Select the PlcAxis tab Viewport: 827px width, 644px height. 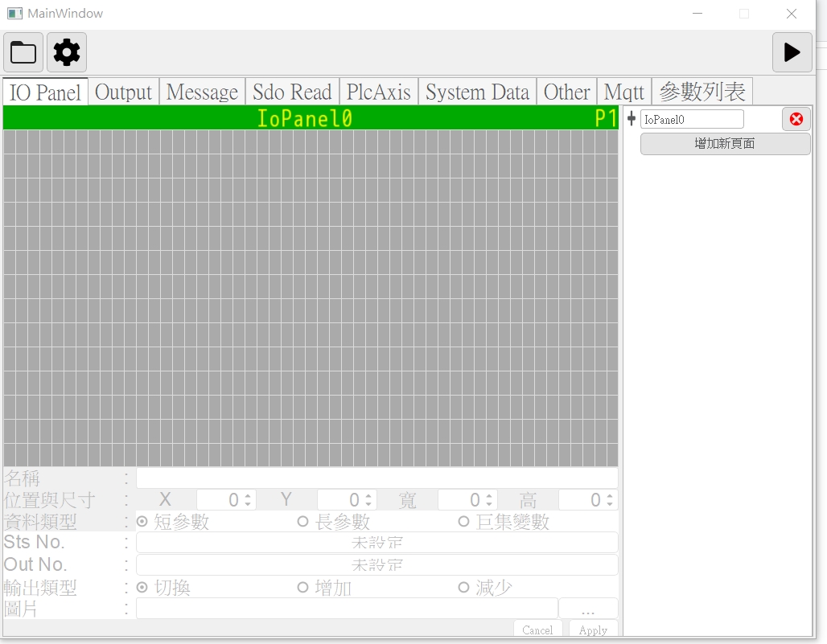[378, 92]
